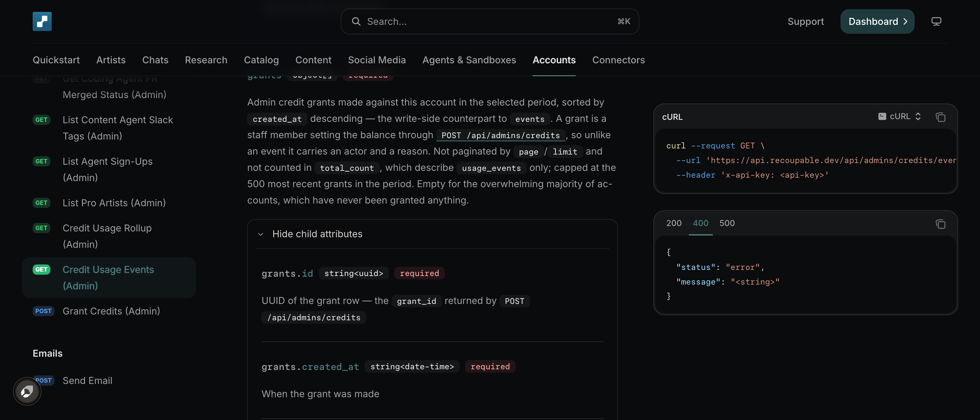Follow the POST /api/admins/credits link
This screenshot has width=980, height=420.
pos(501,135)
